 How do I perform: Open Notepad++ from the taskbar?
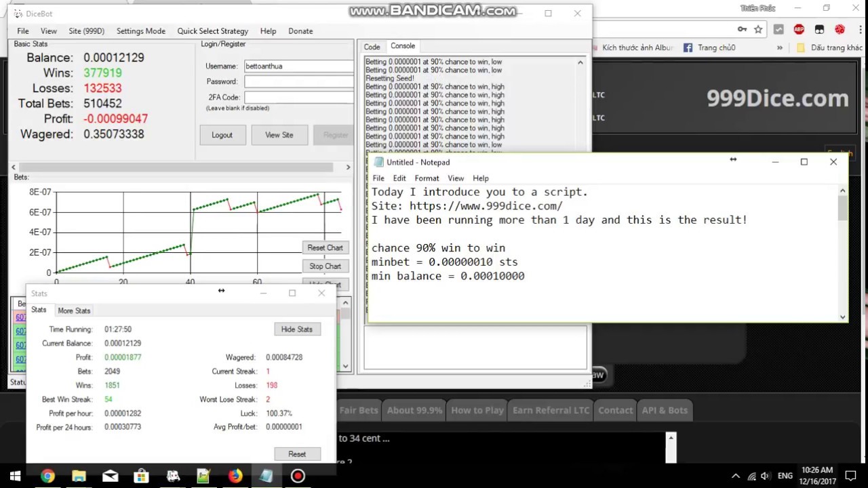pyautogui.click(x=203, y=476)
